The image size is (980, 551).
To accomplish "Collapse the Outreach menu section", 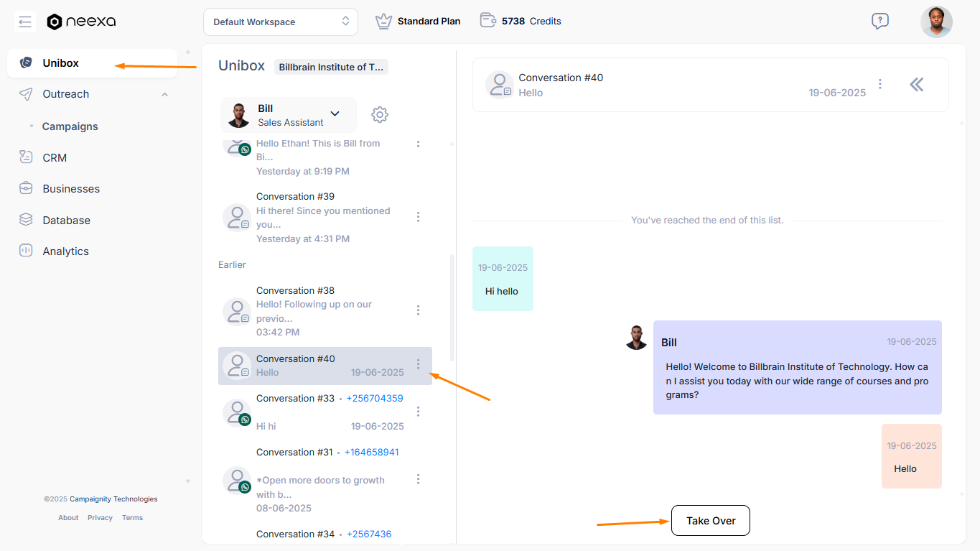I will point(164,94).
